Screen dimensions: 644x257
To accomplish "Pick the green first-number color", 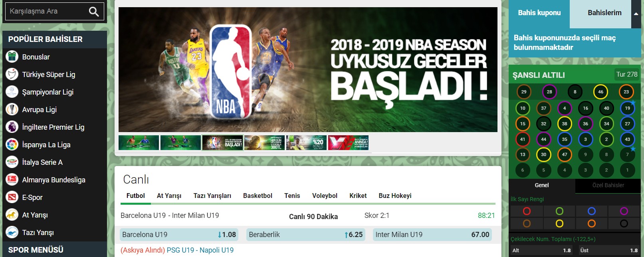I will click(559, 211).
